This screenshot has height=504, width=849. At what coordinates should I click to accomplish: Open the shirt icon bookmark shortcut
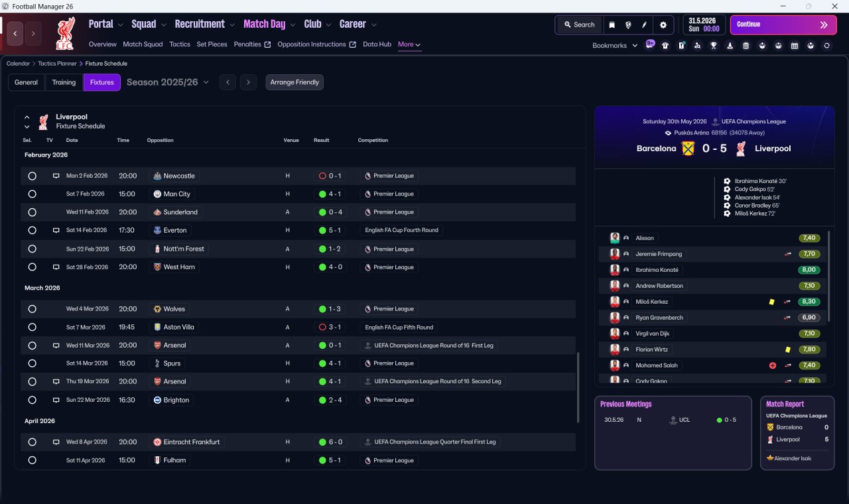(665, 46)
